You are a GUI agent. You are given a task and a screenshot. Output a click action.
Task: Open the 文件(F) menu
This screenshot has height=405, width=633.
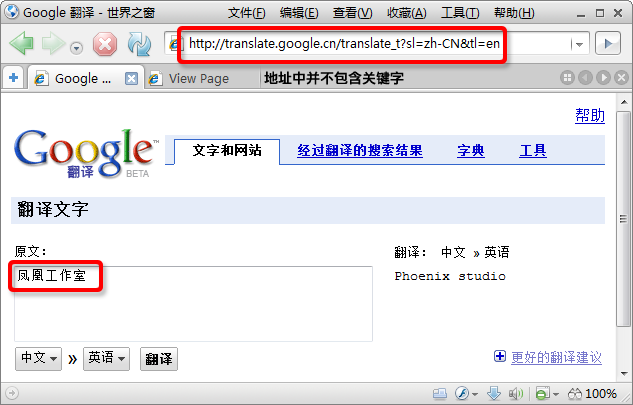click(247, 13)
